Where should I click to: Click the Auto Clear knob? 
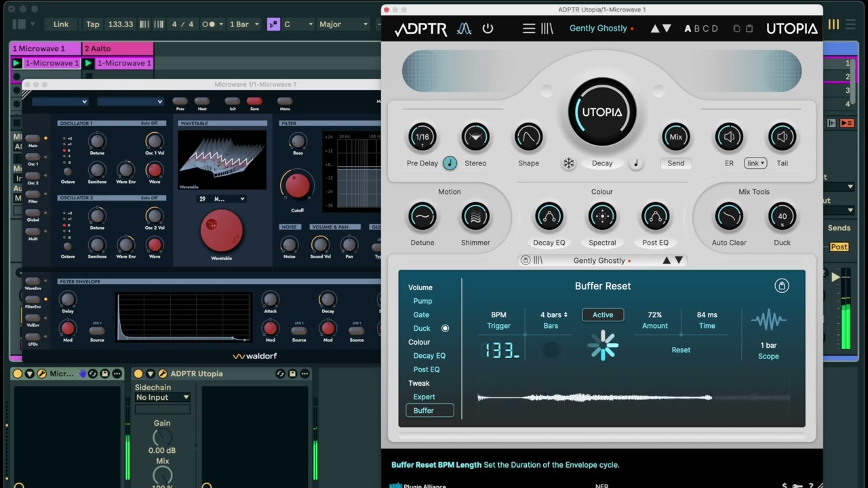pos(729,216)
